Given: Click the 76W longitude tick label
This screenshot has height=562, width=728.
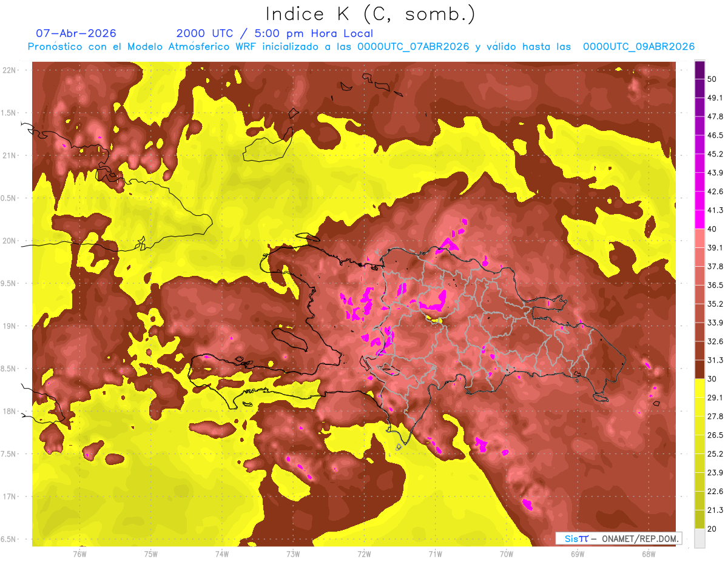Looking at the screenshot, I should [79, 554].
